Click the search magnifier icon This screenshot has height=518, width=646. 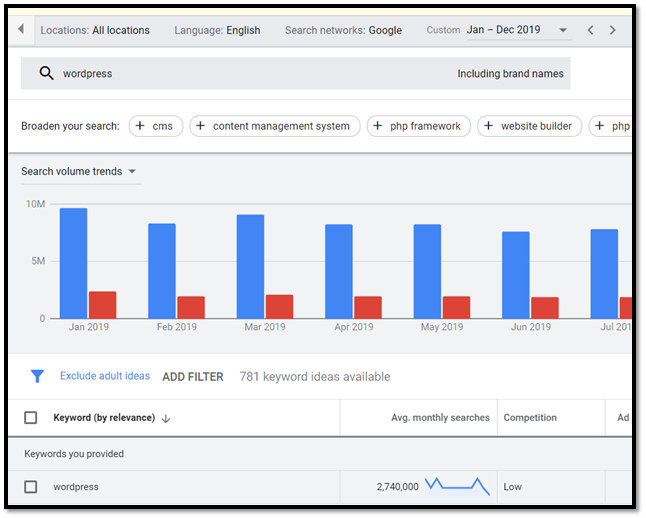pos(46,73)
